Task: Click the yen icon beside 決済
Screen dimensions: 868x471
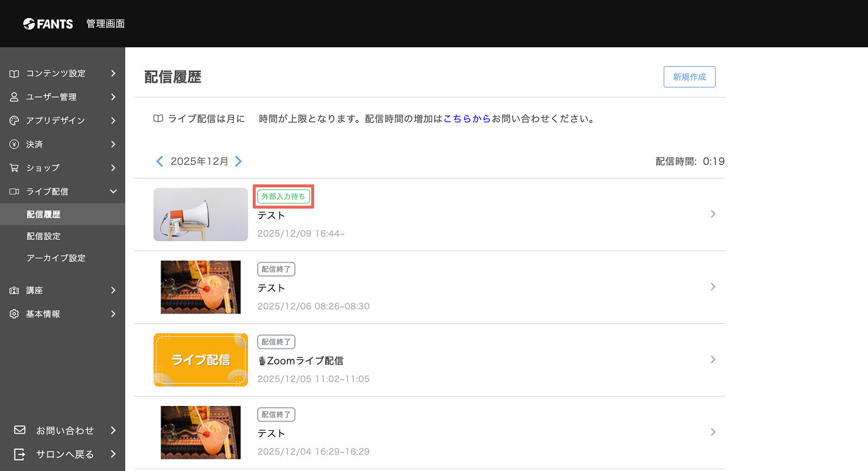Action: tap(14, 144)
